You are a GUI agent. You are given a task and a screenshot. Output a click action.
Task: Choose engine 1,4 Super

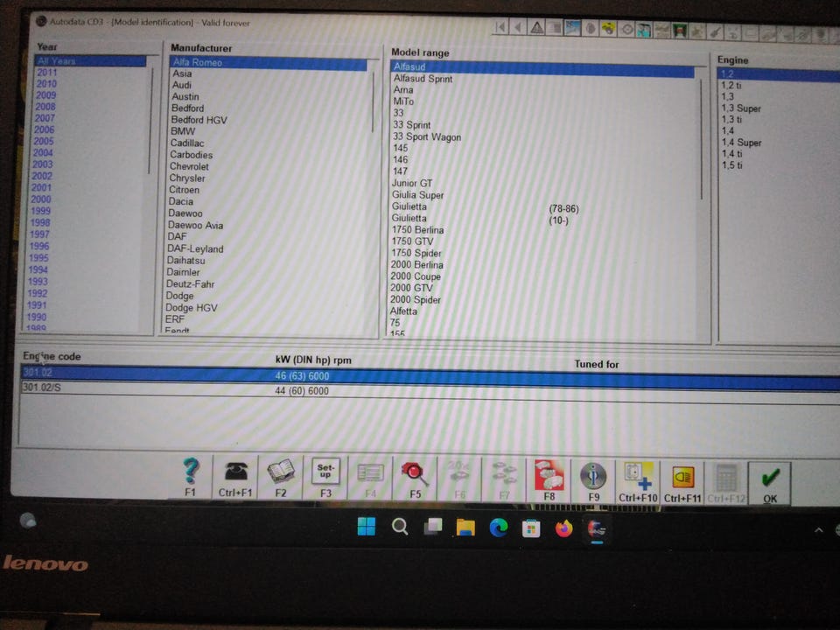[741, 143]
